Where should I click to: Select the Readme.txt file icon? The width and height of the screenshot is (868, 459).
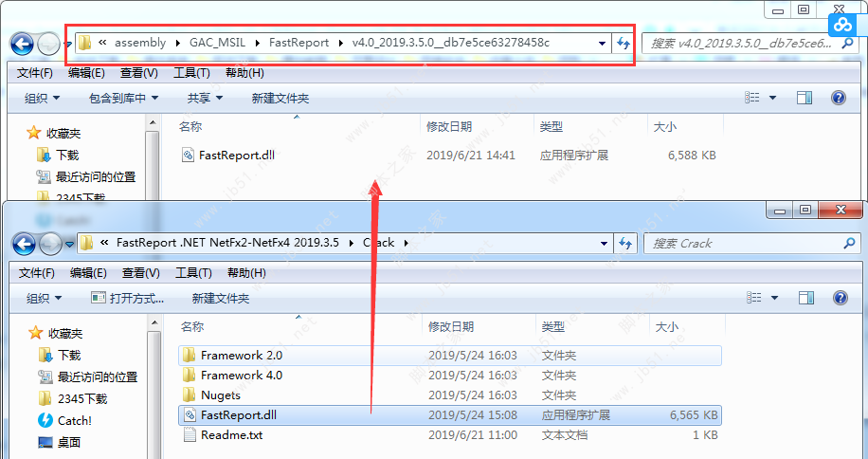(190, 434)
